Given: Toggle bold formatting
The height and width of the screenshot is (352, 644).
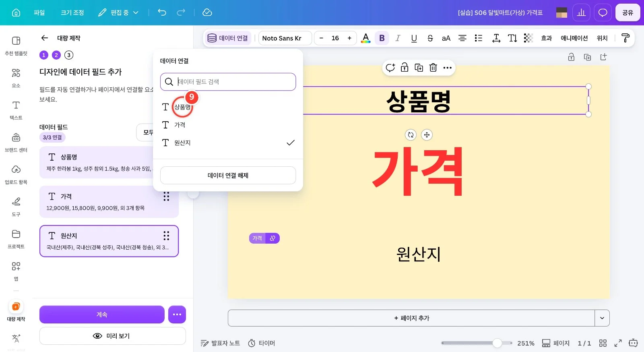Looking at the screenshot, I should click(x=382, y=38).
